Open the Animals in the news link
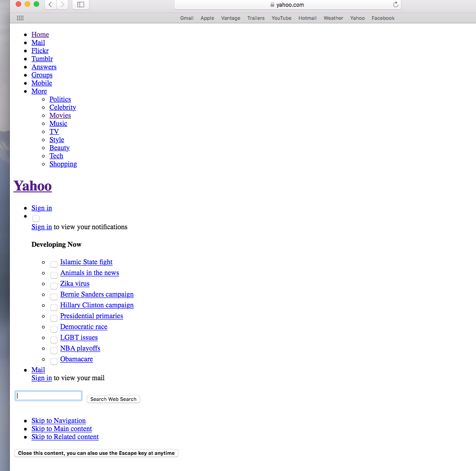The height and width of the screenshot is (471, 476). [x=89, y=273]
